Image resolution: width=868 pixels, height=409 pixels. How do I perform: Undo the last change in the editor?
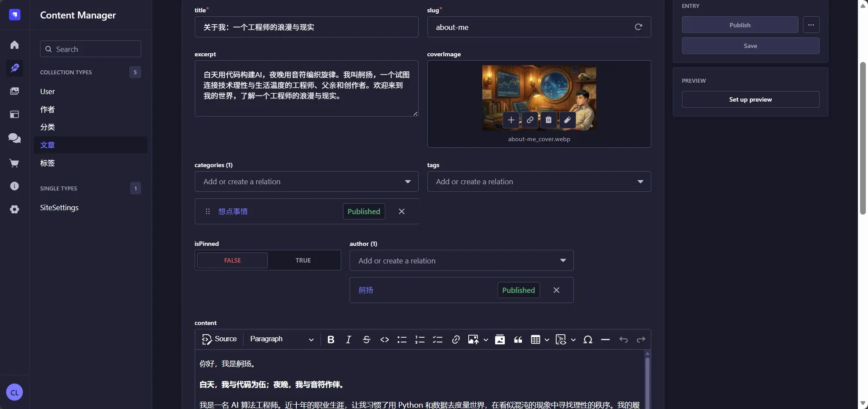pos(623,339)
